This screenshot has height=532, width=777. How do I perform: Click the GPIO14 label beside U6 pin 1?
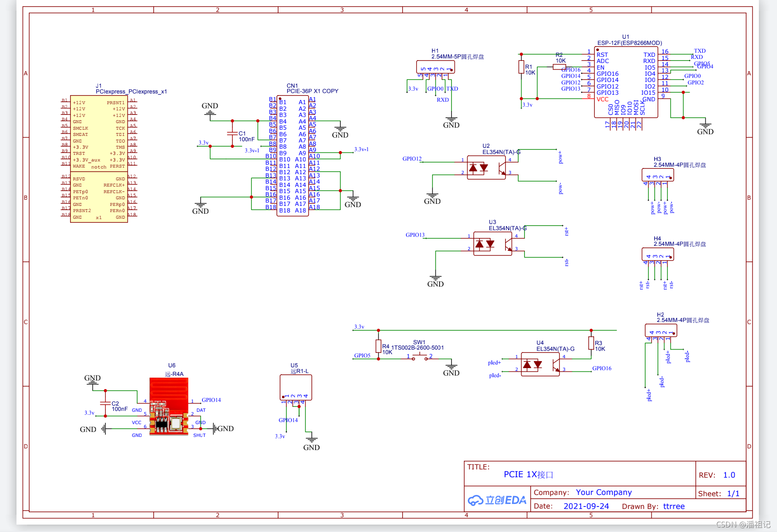211,400
